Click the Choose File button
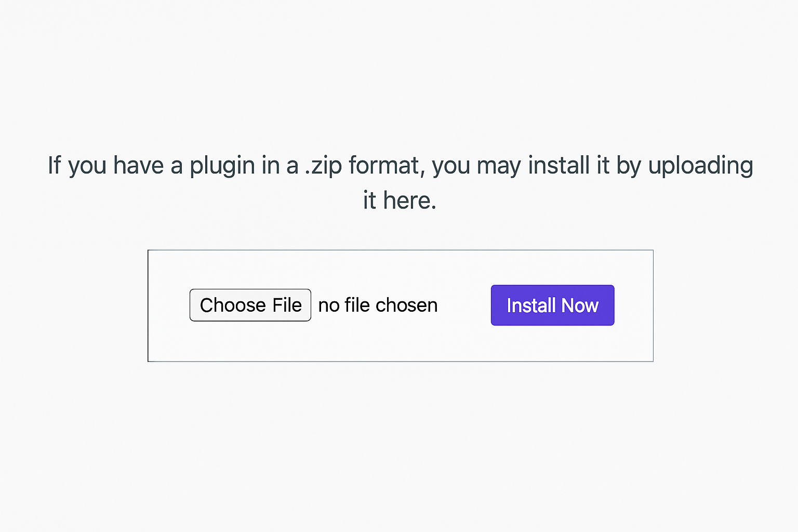The height and width of the screenshot is (532, 798). [250, 305]
